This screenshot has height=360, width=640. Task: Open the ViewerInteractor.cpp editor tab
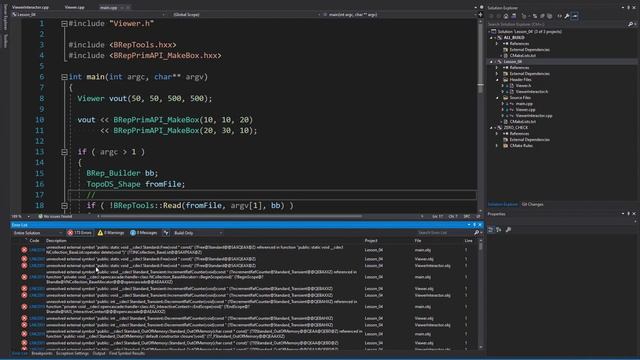(30, 7)
